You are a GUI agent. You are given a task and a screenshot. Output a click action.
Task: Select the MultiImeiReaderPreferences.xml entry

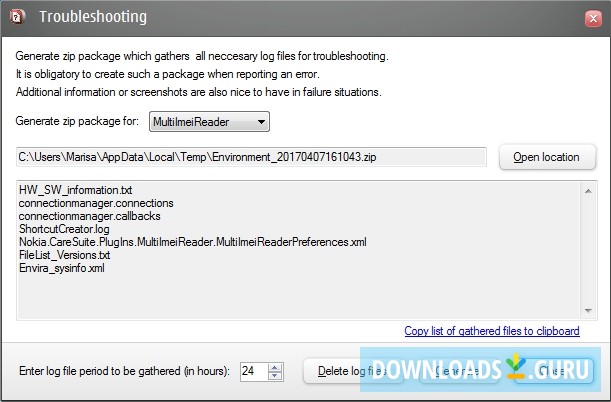tap(193, 242)
